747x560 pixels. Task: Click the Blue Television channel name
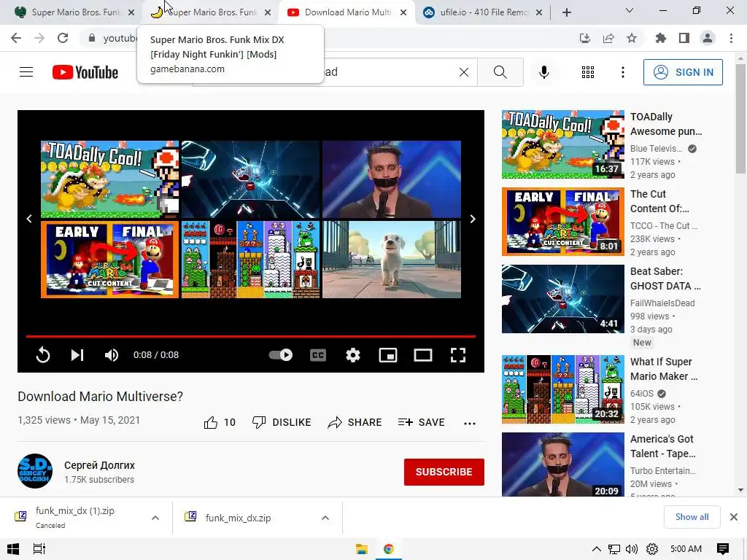coord(656,149)
